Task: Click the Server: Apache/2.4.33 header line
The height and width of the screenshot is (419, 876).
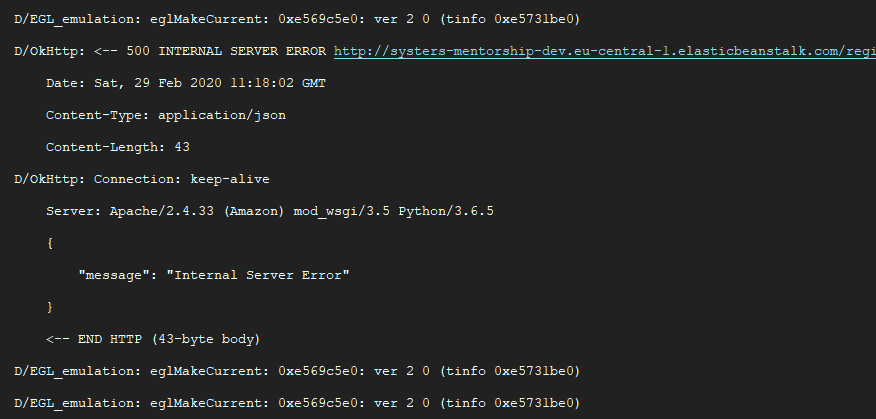Action: tap(270, 211)
